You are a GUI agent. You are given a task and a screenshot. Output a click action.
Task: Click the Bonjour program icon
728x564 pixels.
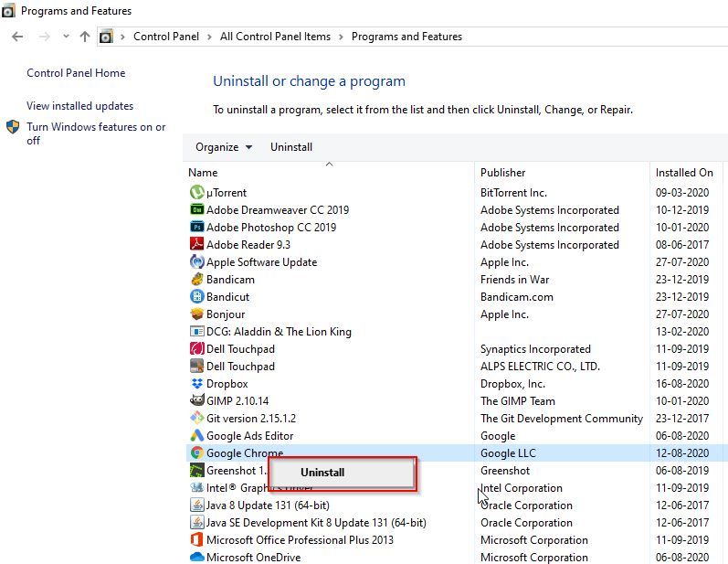[x=197, y=314]
